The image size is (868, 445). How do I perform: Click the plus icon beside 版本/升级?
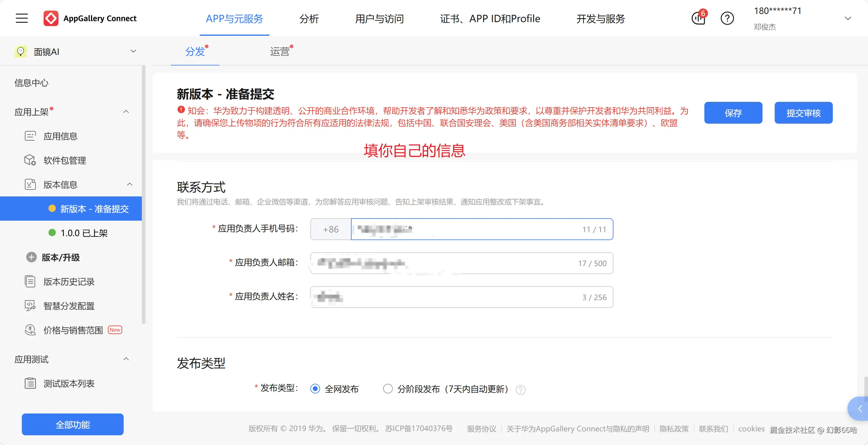(31, 257)
